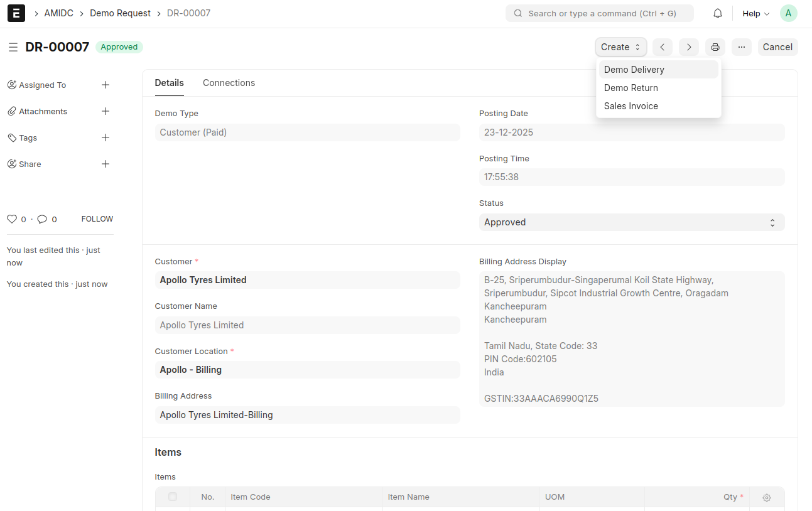The width and height of the screenshot is (812, 511).
Task: Open the notifications bell
Action: pyautogui.click(x=717, y=13)
